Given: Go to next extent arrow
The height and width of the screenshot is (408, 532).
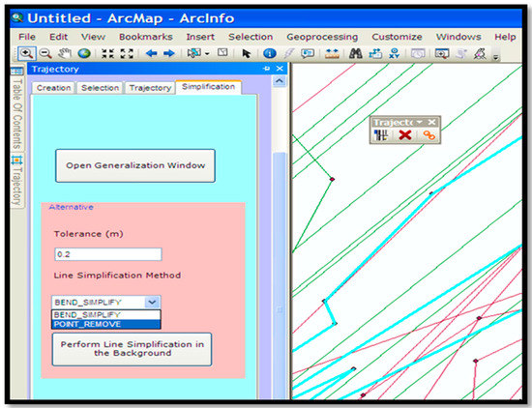Looking at the screenshot, I should (x=169, y=53).
